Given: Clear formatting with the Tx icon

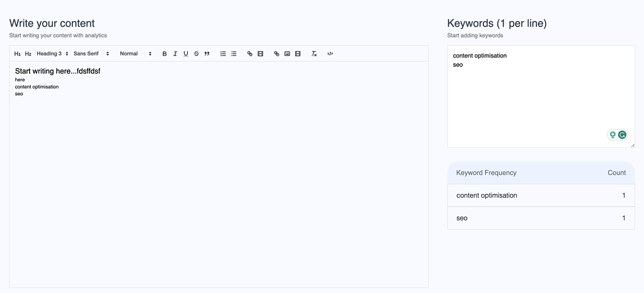Looking at the screenshot, I should coord(314,54).
